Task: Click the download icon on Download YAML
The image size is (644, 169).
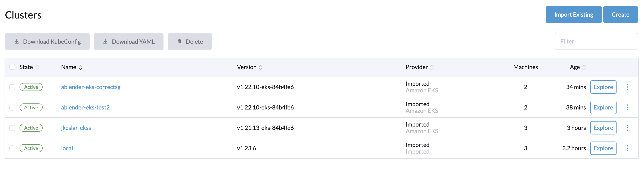Action: [105, 41]
